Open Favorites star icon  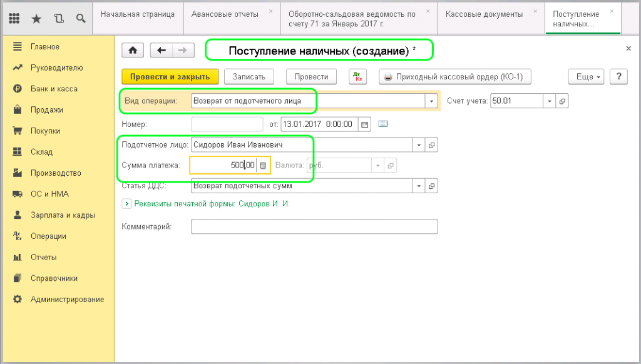[36, 18]
